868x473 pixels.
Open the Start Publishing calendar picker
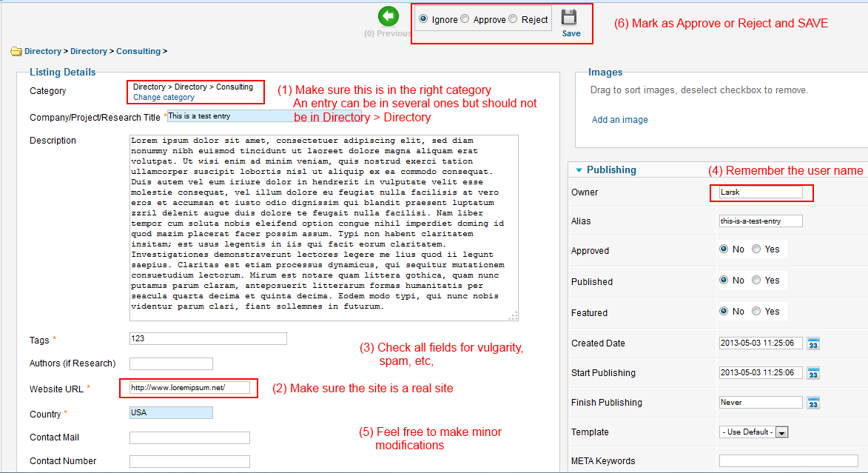pos(813,373)
